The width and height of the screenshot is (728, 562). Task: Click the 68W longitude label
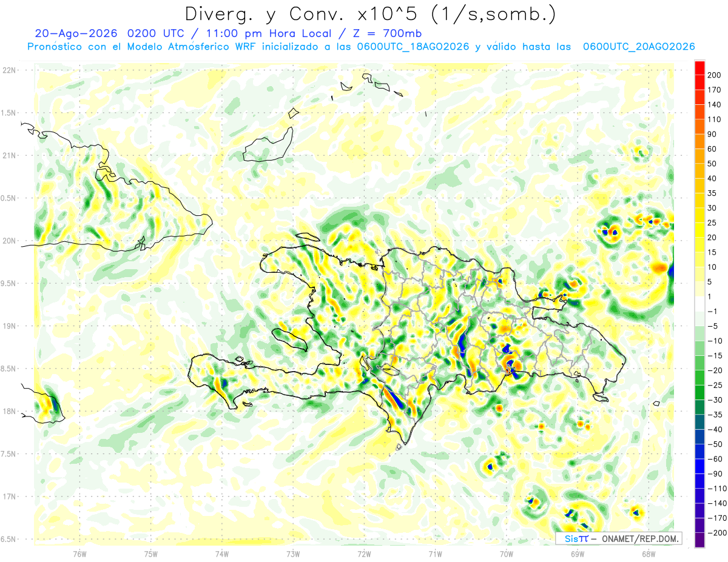649,553
